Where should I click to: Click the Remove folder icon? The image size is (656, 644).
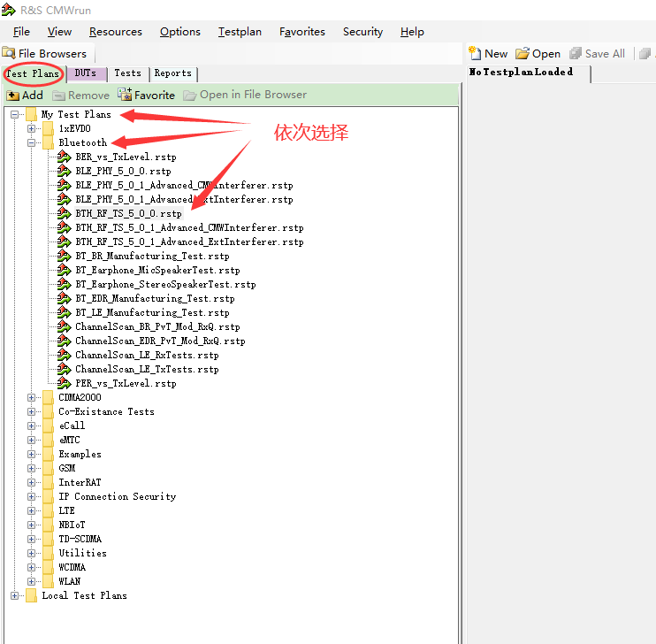[x=58, y=96]
